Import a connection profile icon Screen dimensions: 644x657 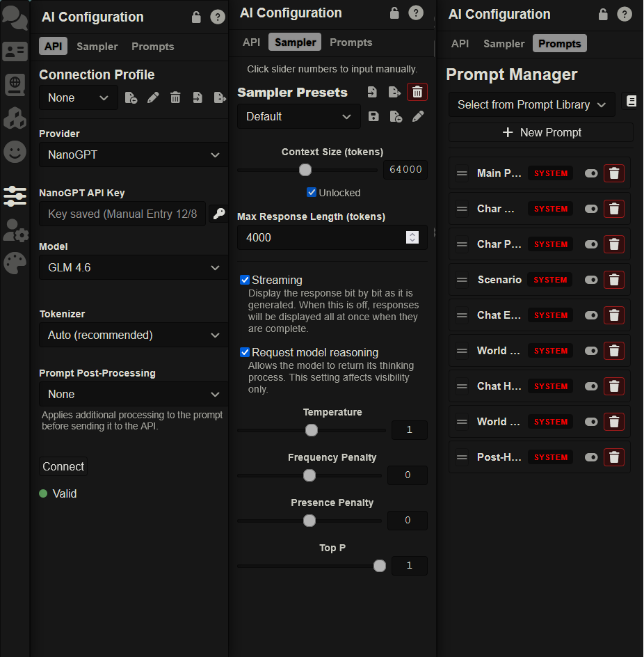(198, 97)
